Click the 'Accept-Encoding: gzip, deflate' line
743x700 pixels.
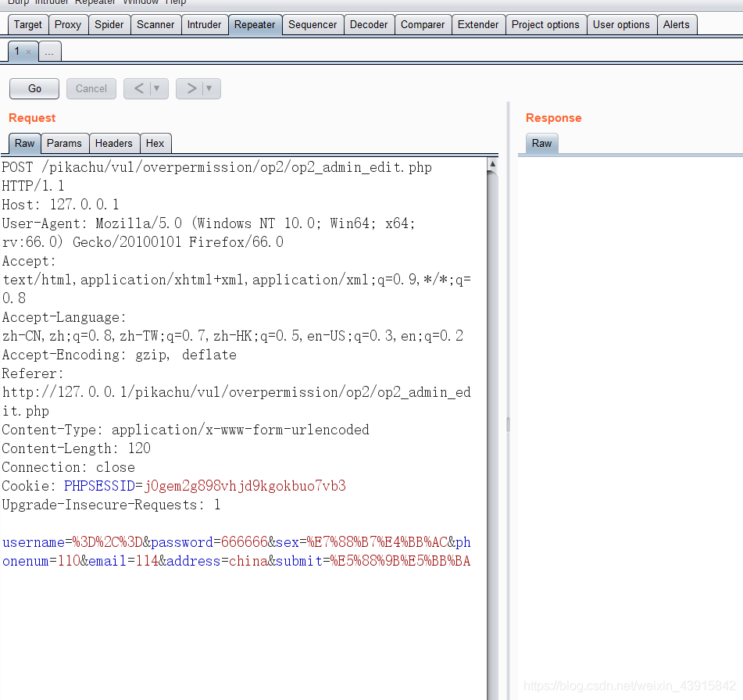(x=119, y=355)
